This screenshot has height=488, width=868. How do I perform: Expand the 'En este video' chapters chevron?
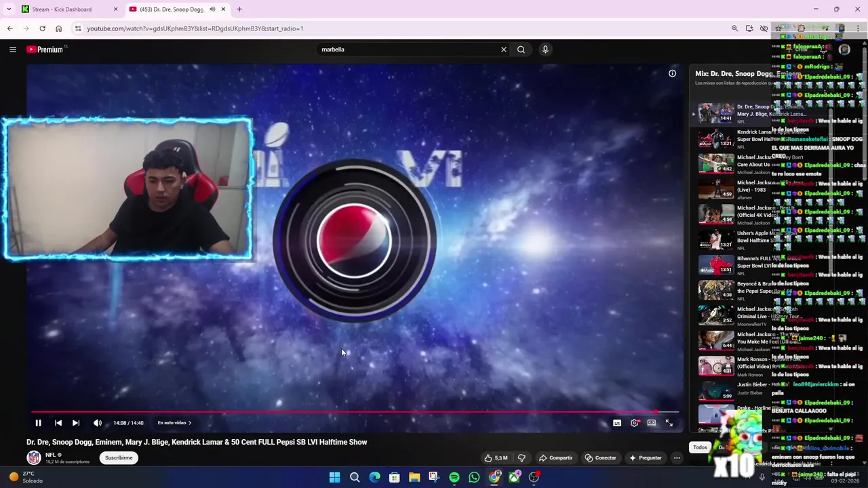point(190,423)
